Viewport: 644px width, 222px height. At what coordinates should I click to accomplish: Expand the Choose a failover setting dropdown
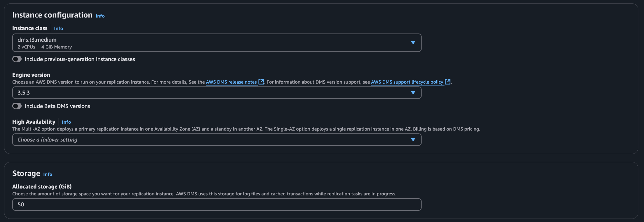213,140
